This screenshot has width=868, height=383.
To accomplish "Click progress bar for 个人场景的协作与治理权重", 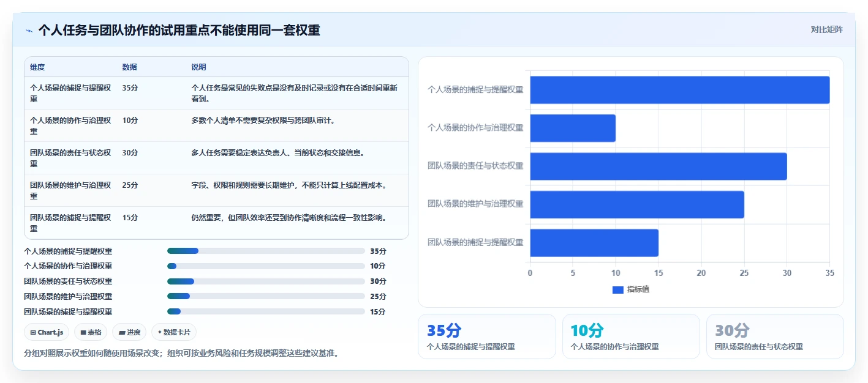I will 266,266.
